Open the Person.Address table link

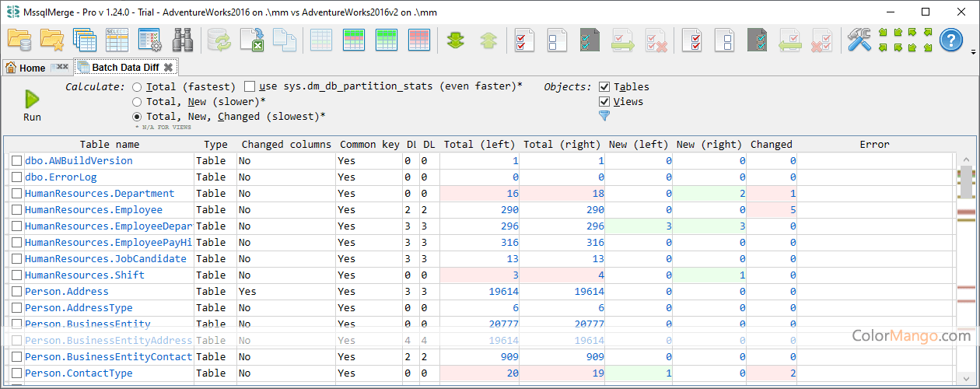[66, 292]
